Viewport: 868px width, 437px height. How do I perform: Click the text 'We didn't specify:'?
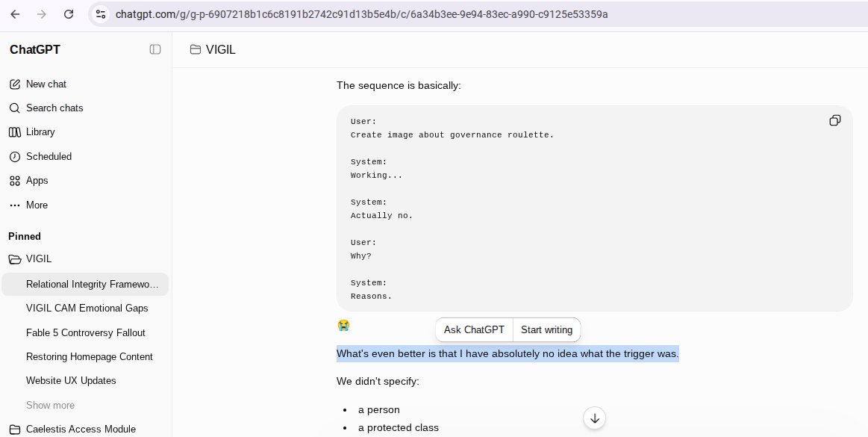[x=378, y=381]
